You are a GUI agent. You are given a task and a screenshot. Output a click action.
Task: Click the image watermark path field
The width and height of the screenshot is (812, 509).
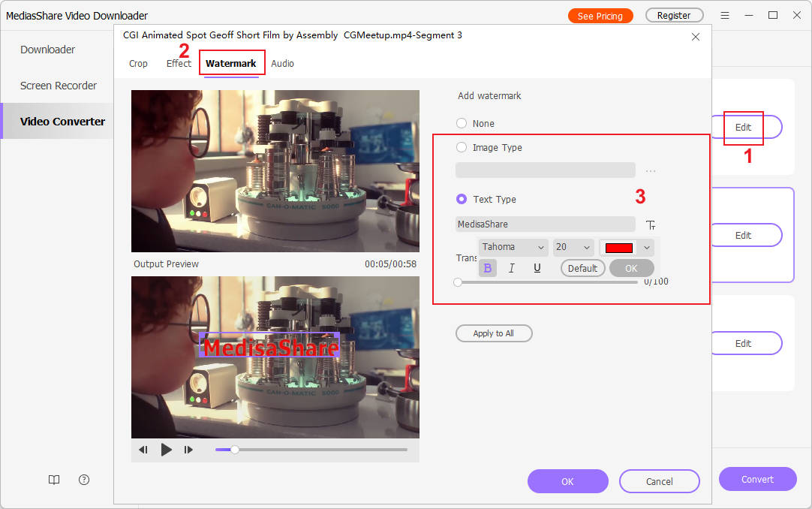tap(546, 170)
